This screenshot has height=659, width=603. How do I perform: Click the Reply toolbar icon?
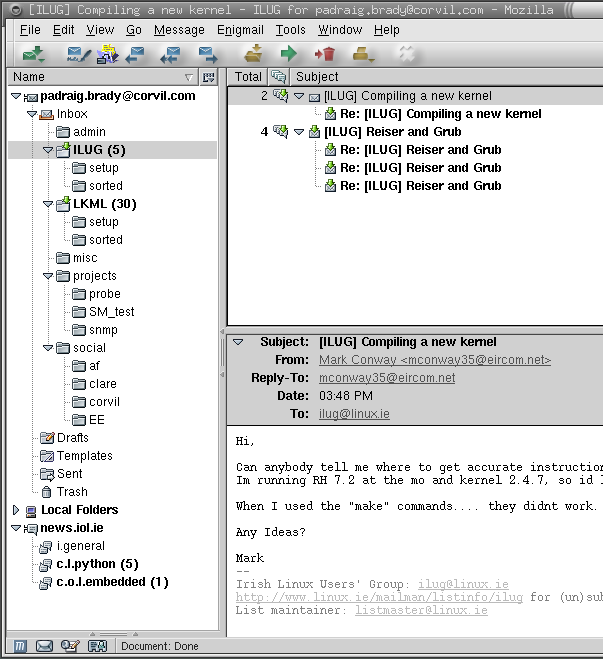pyautogui.click(x=135, y=55)
